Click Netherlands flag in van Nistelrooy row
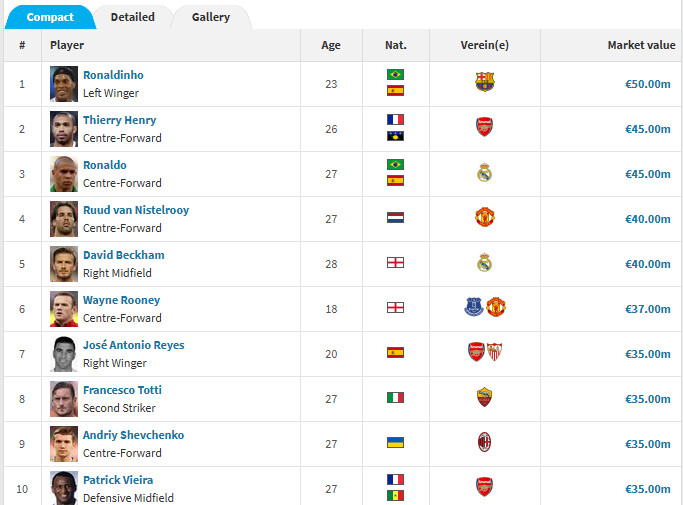The height and width of the screenshot is (505, 683). 395,218
